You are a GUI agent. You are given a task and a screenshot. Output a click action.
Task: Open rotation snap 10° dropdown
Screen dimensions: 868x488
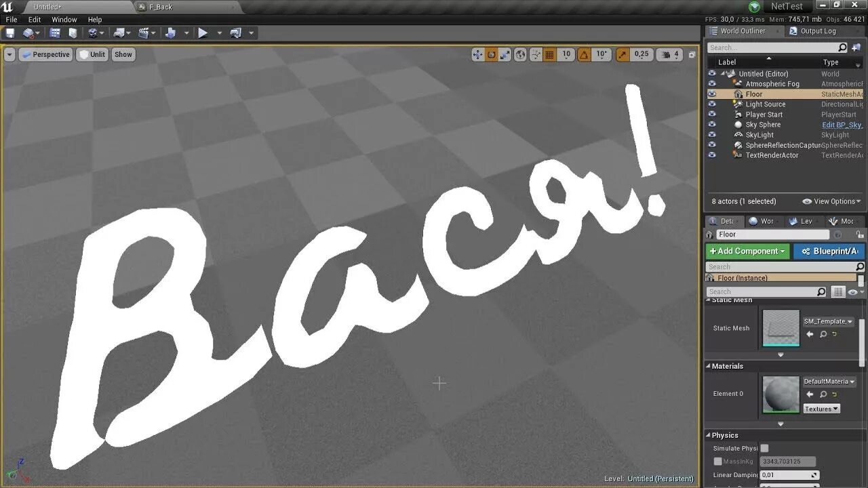click(x=601, y=54)
